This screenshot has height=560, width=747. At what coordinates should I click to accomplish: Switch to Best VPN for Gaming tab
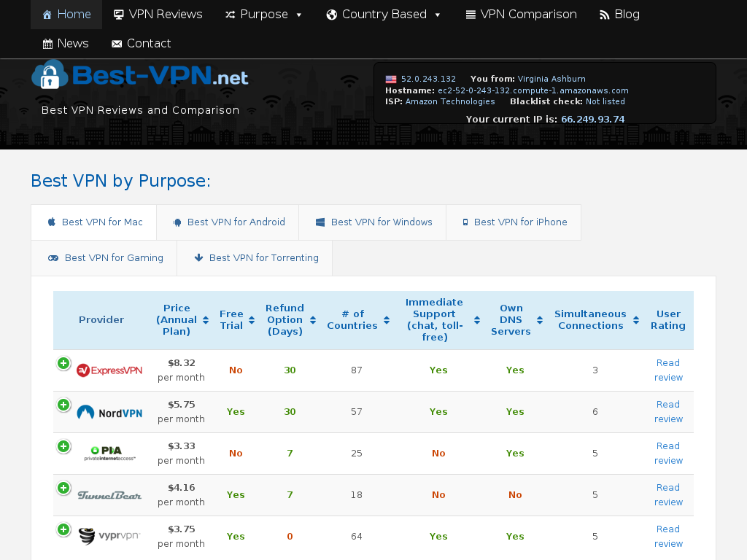click(104, 258)
